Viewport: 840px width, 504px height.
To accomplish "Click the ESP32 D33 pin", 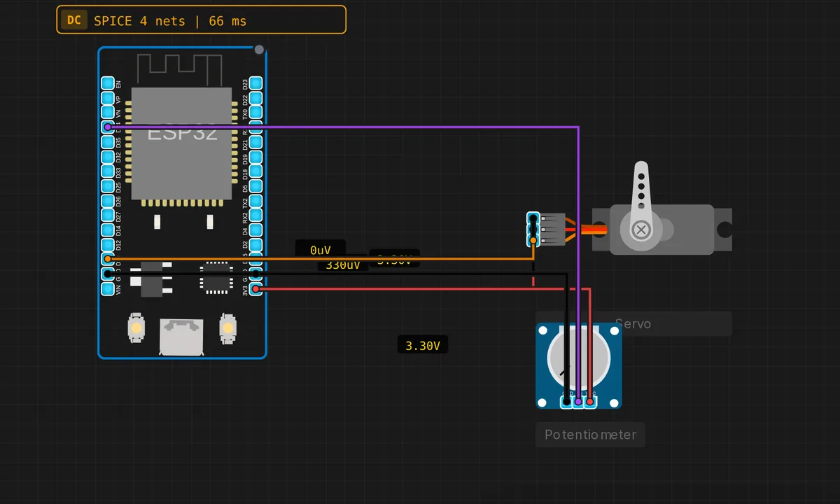I will click(107, 171).
